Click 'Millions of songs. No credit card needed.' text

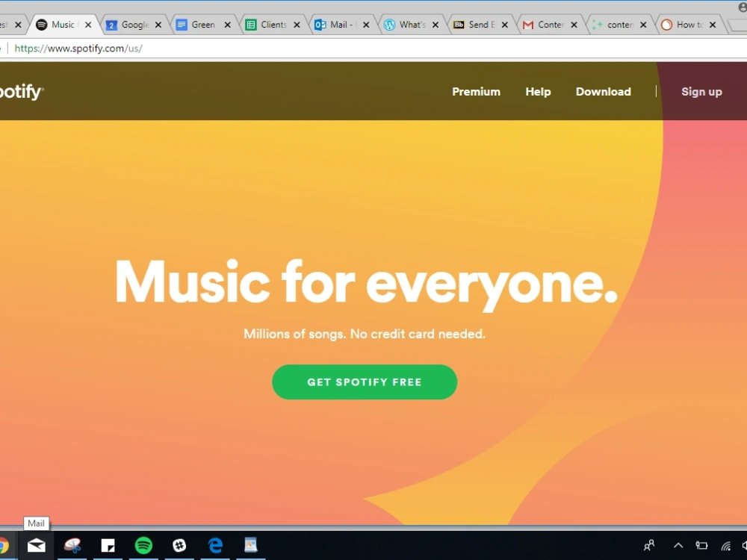tap(365, 334)
